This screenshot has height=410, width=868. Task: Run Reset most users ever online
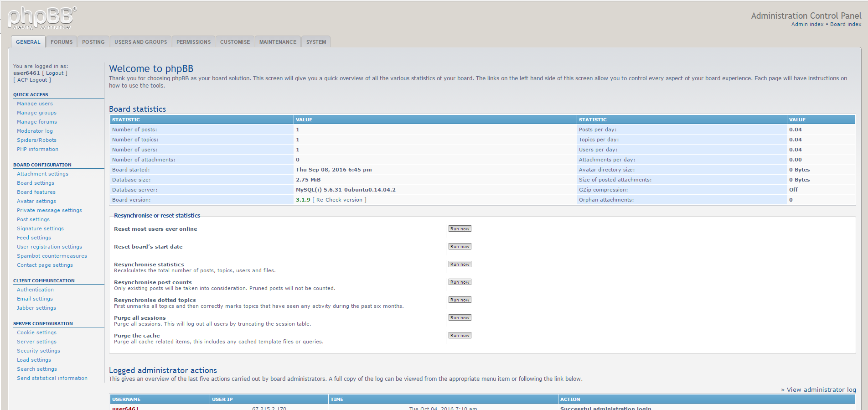460,229
